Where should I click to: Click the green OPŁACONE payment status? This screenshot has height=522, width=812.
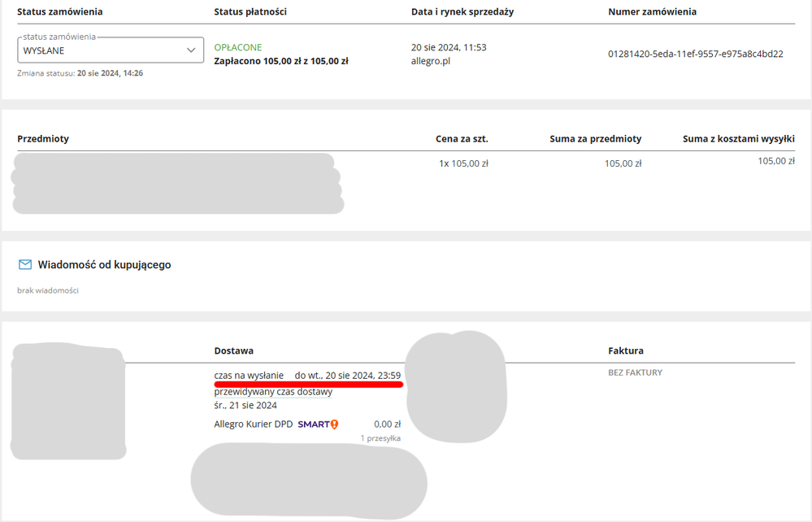tap(237, 47)
